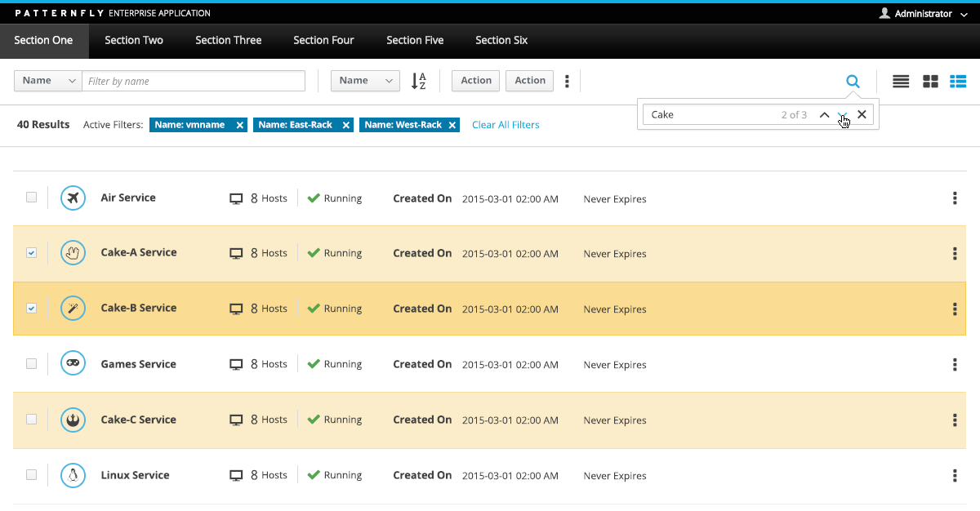This screenshot has height=511, width=980.
Task: Open kebab menu for Cake-C Service row
Action: pos(955,420)
